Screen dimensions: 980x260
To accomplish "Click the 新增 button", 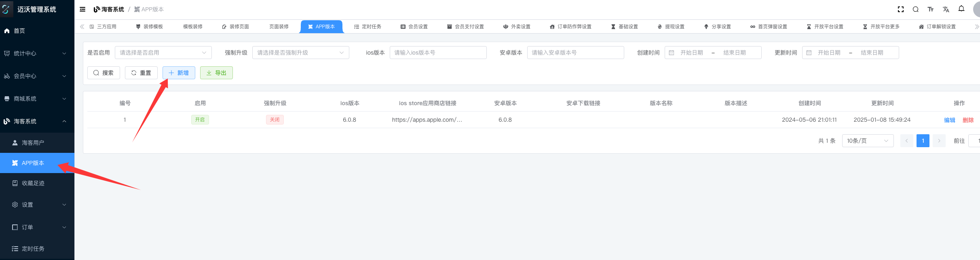I will pos(179,73).
